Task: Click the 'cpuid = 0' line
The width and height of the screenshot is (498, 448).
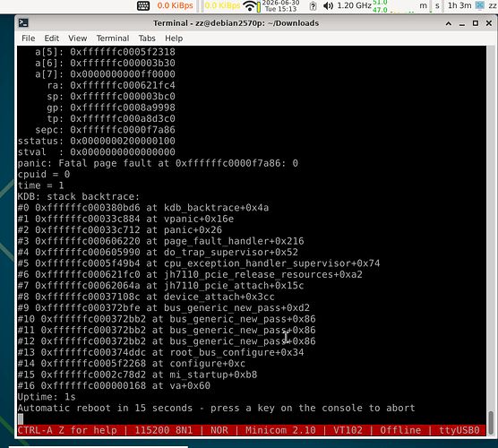Action: pyautogui.click(x=44, y=175)
